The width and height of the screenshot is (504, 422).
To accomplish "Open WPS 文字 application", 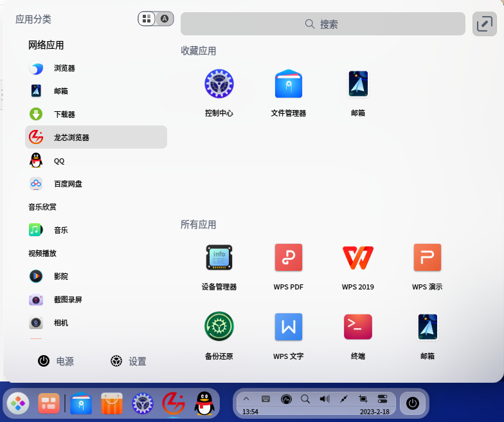I will [288, 336].
